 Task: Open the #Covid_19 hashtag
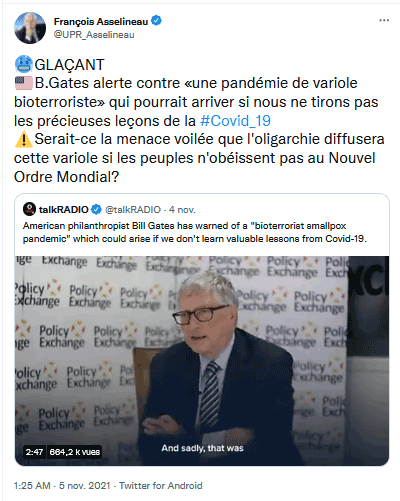(x=235, y=121)
